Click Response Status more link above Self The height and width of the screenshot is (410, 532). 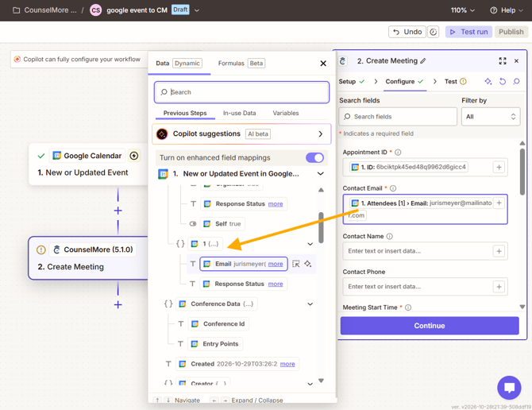pyautogui.click(x=276, y=204)
